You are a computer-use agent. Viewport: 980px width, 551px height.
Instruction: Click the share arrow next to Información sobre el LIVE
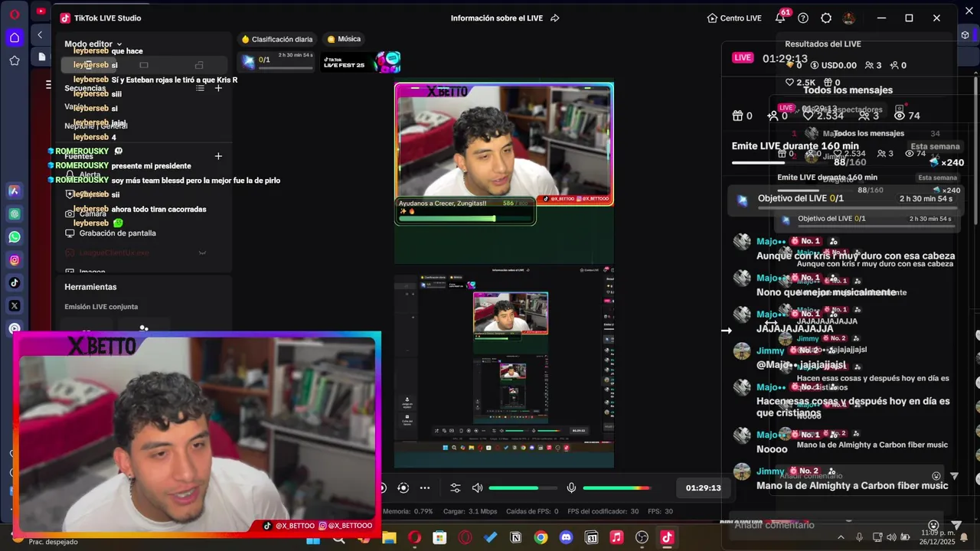555,18
